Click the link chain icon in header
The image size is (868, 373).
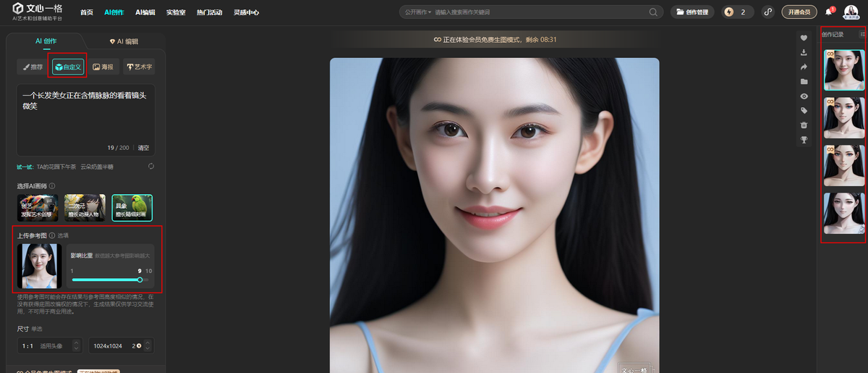[x=767, y=12]
